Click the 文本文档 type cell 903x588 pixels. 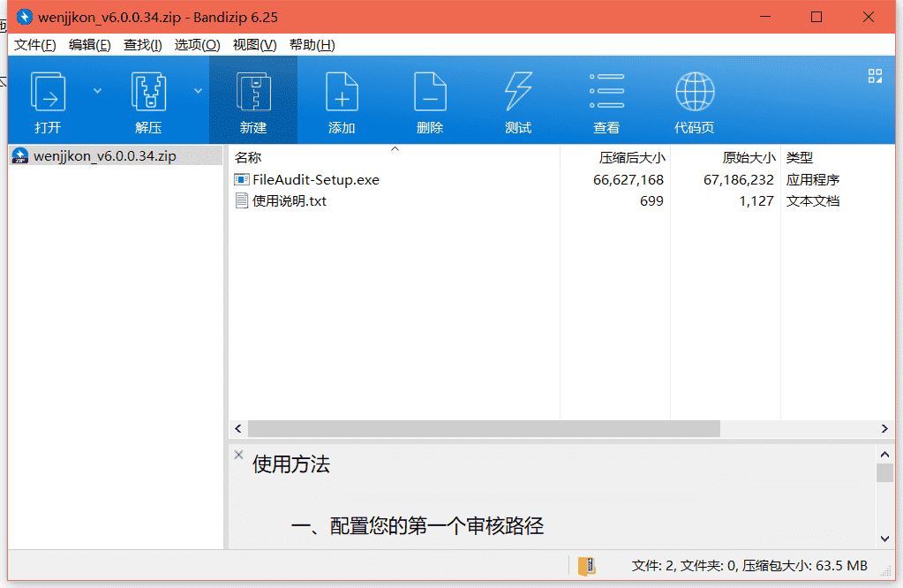pos(813,201)
